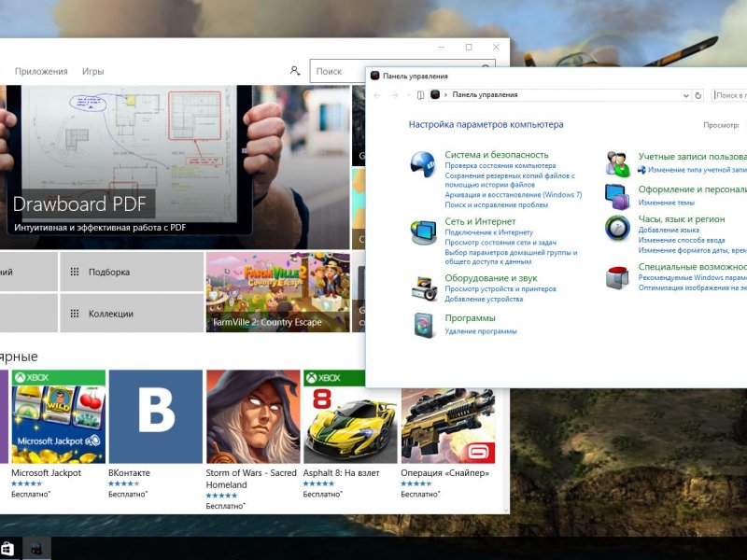Open Ease of Access category icon
Image resolution: width=747 pixels, height=560 pixels.
(617, 277)
